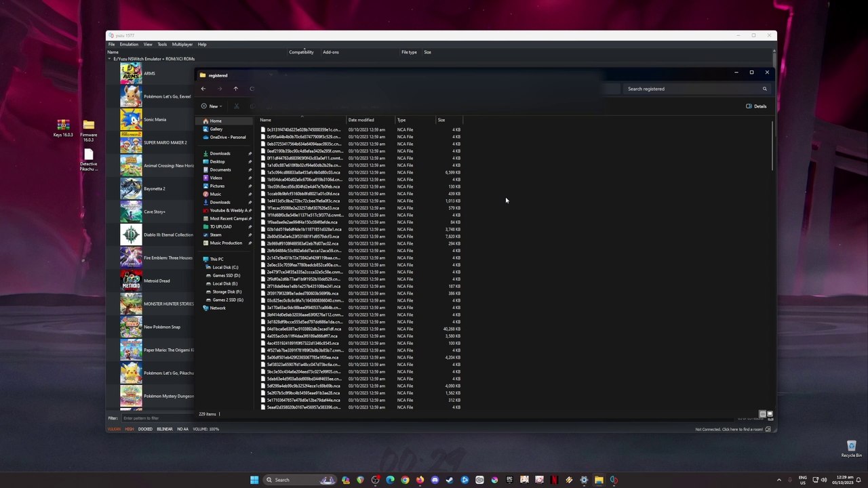868x488 pixels.
Task: Click yuzu Compatibility column header
Action: click(x=301, y=52)
